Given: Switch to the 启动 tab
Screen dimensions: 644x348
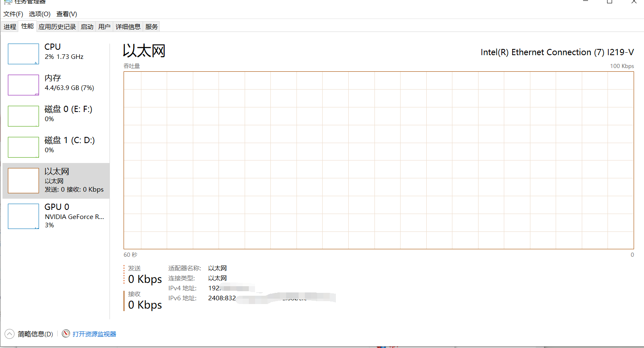Looking at the screenshot, I should tap(87, 27).
